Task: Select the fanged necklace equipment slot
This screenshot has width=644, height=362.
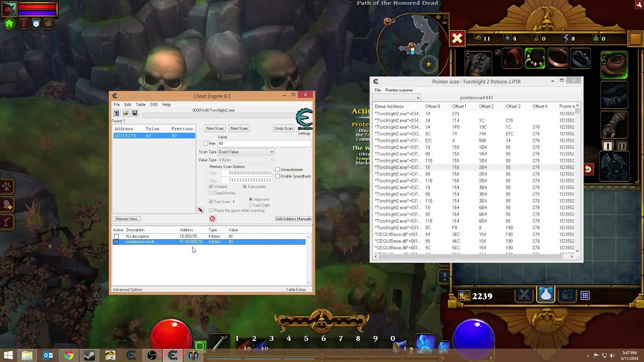Action: tap(535, 59)
